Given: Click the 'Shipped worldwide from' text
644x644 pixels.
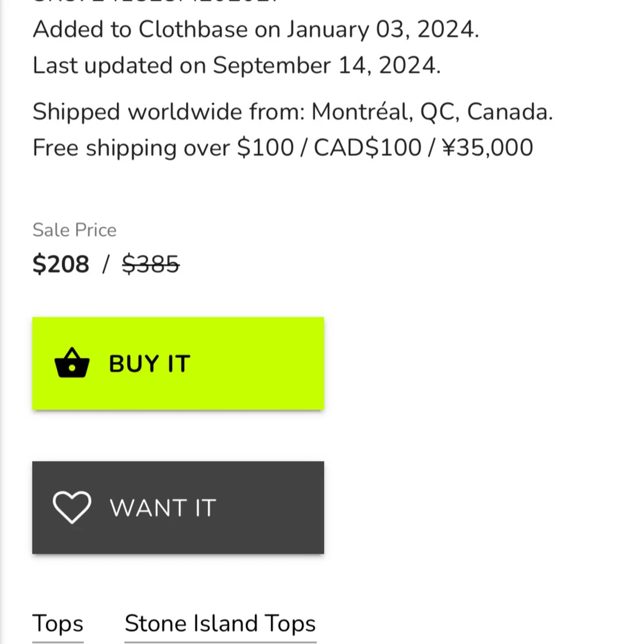Looking at the screenshot, I should 168,112.
